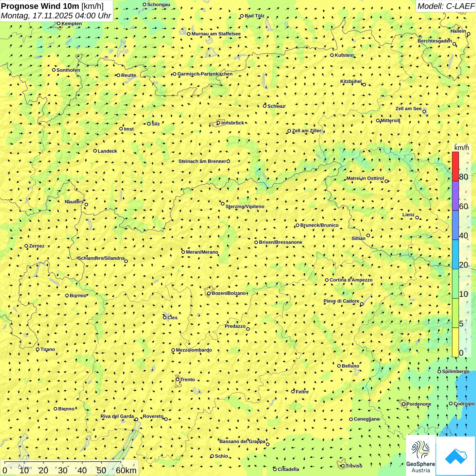This screenshot has height=476, width=476.
Task: Click the Zell am See marker
Action: tap(424, 111)
